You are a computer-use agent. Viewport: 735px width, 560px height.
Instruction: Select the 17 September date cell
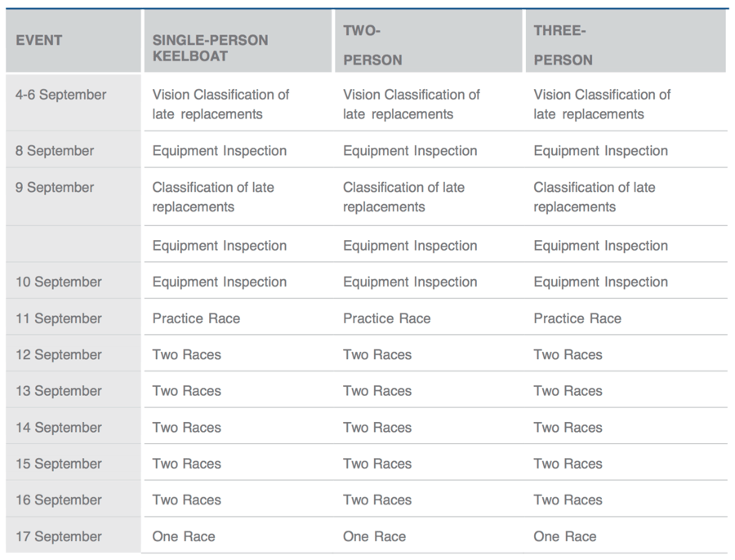[59, 537]
